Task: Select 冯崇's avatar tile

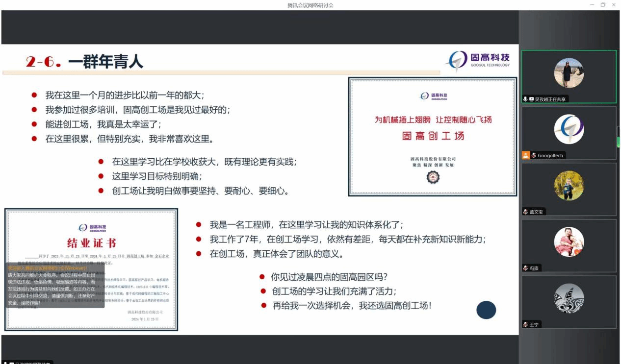Action: tap(569, 242)
